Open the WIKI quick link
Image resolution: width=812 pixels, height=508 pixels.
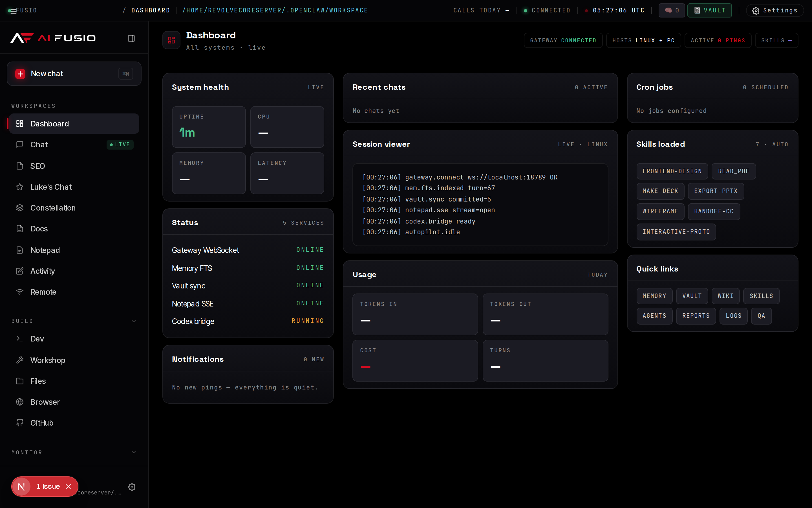point(725,296)
